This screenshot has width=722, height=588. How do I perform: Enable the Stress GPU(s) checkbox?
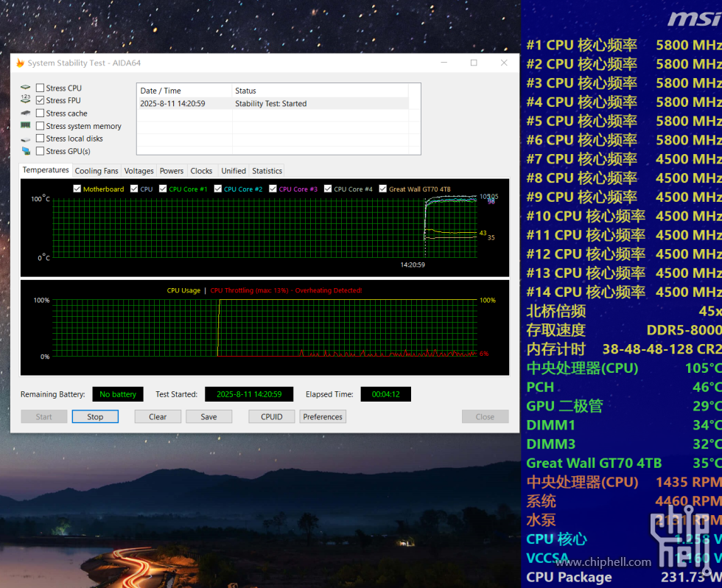tap(40, 150)
